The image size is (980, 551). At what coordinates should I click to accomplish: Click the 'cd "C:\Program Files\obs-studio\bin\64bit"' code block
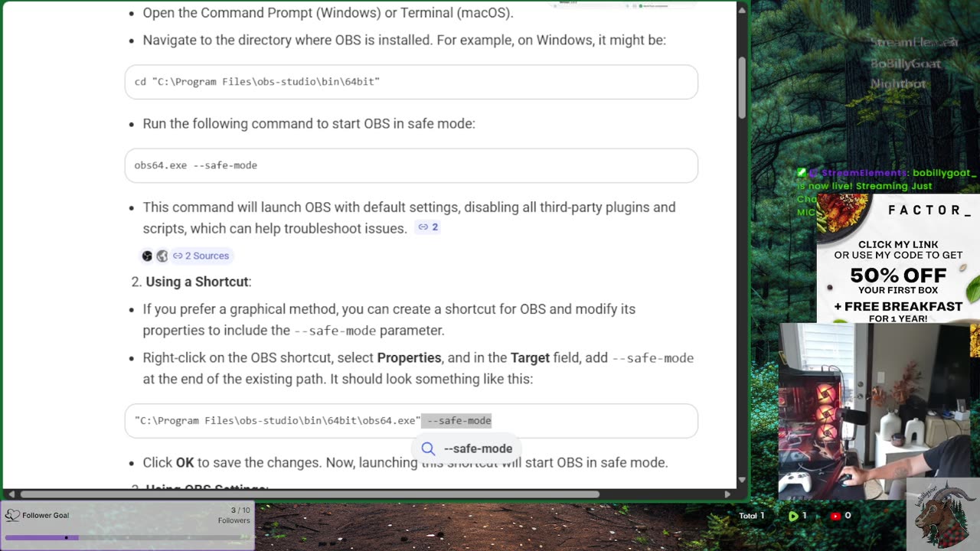coord(411,82)
